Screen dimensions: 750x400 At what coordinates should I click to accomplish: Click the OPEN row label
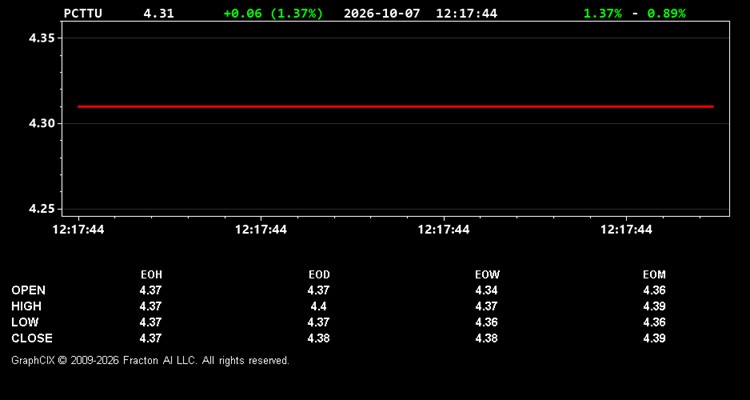click(29, 290)
